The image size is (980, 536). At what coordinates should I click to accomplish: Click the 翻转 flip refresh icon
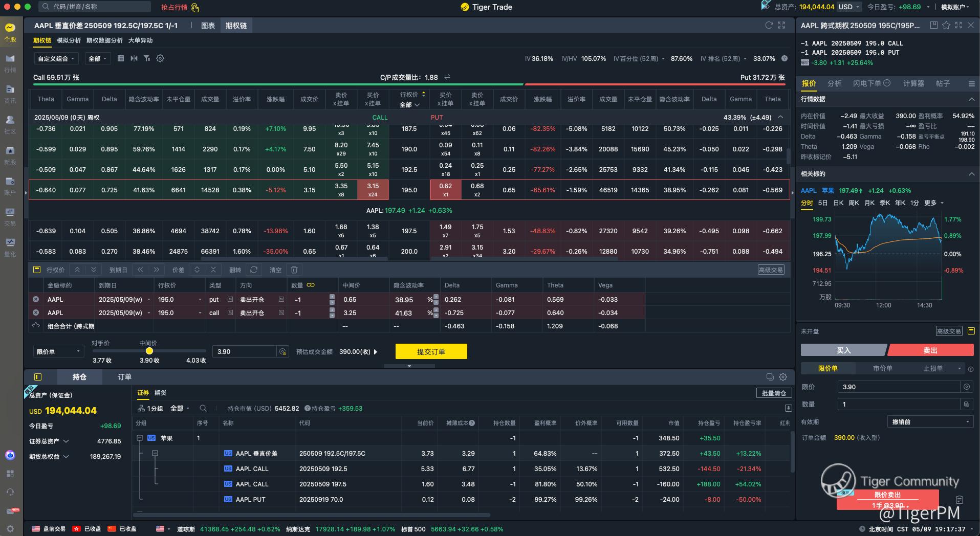pos(253,270)
